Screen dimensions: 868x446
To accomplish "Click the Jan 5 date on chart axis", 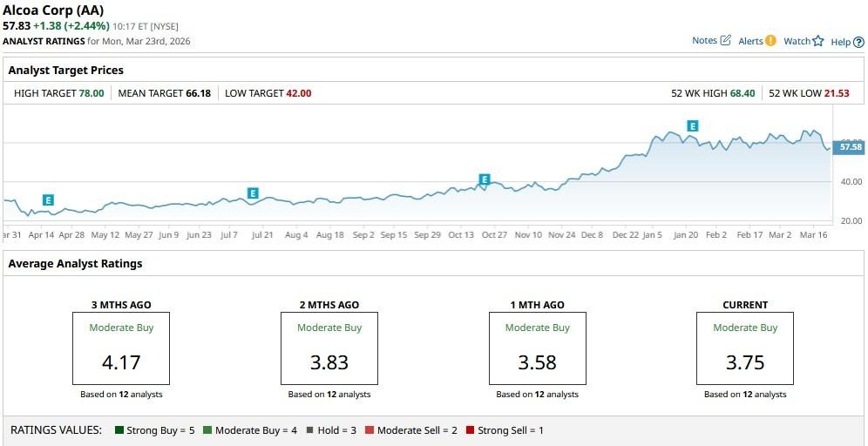I will pos(653,234).
